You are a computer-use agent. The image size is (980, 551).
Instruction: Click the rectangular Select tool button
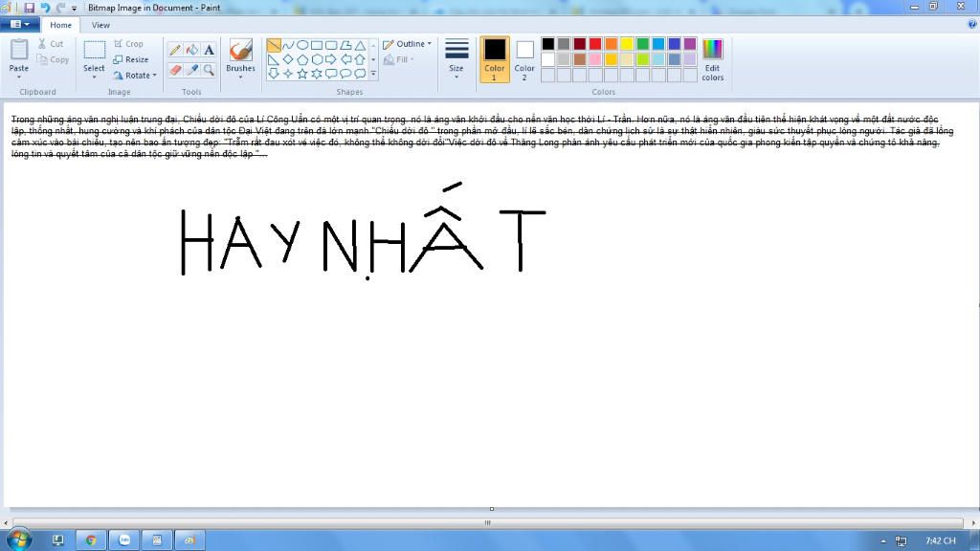pos(95,51)
